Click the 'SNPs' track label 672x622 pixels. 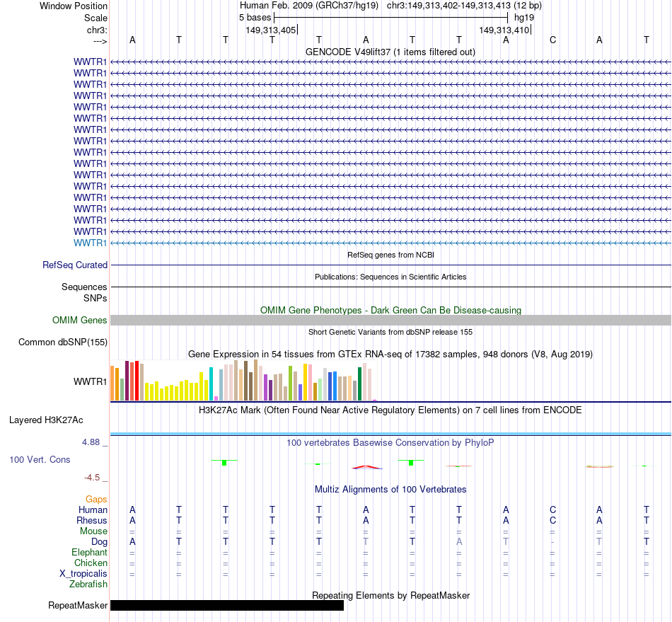click(x=95, y=298)
